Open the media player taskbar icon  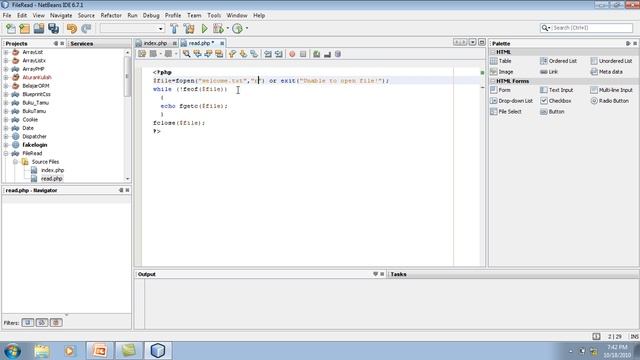[x=69, y=351]
